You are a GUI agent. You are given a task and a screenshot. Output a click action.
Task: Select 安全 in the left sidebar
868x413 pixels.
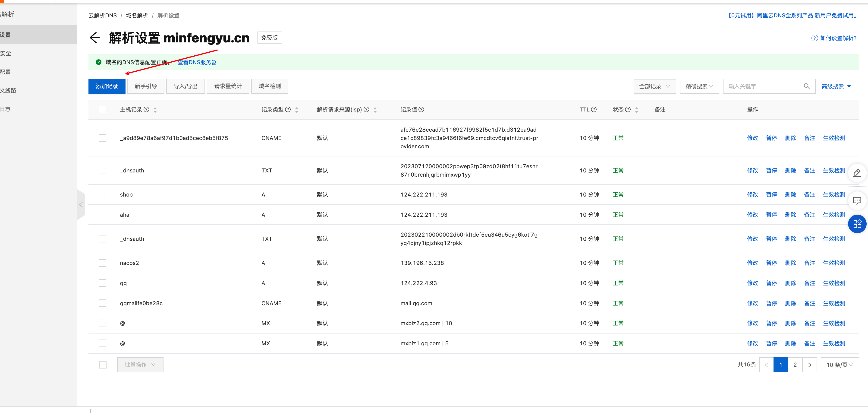tap(6, 53)
